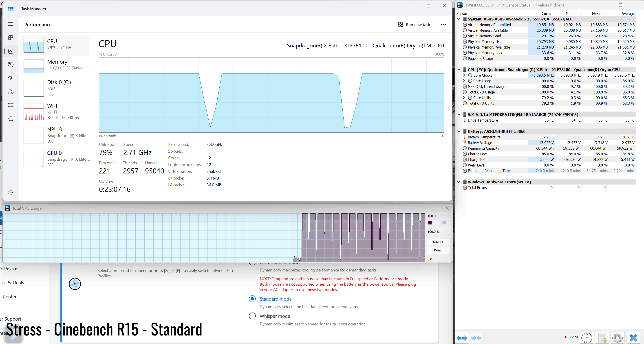Expand the Core Usage sensor subtree
The height and width of the screenshot is (344, 644).
coord(464,81)
